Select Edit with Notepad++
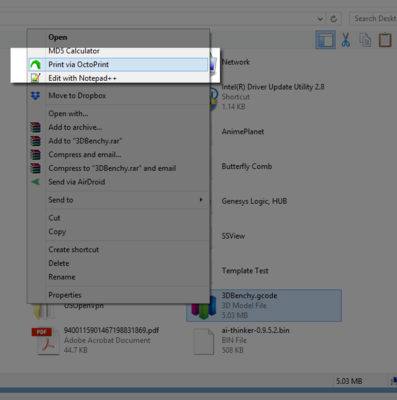397x400 pixels. click(118, 78)
